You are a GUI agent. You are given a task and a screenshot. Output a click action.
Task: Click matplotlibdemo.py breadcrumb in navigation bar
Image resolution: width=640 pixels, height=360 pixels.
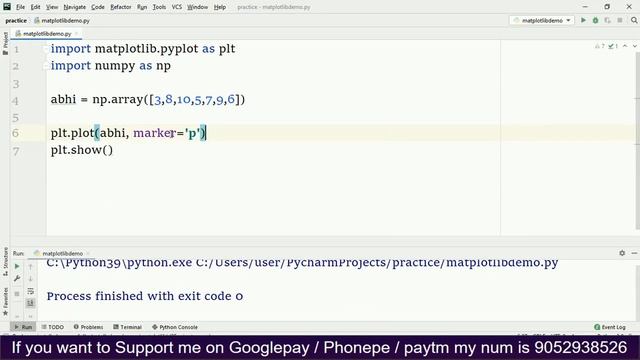pos(62,20)
